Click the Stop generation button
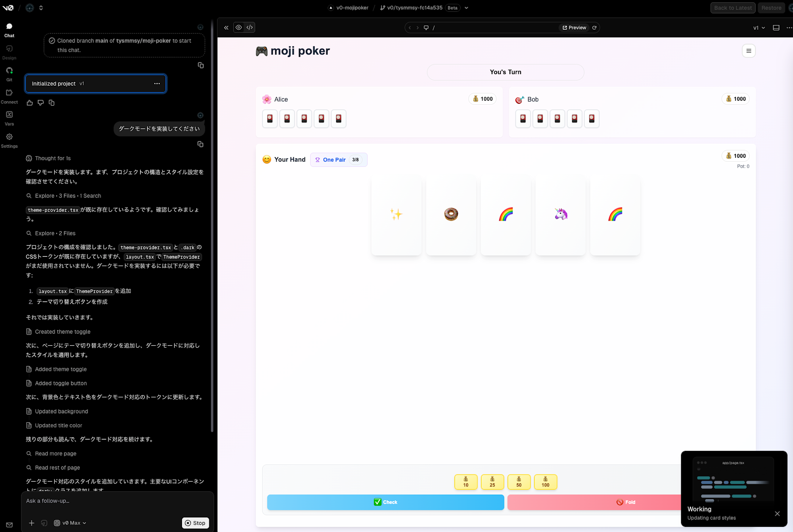 coord(195,523)
